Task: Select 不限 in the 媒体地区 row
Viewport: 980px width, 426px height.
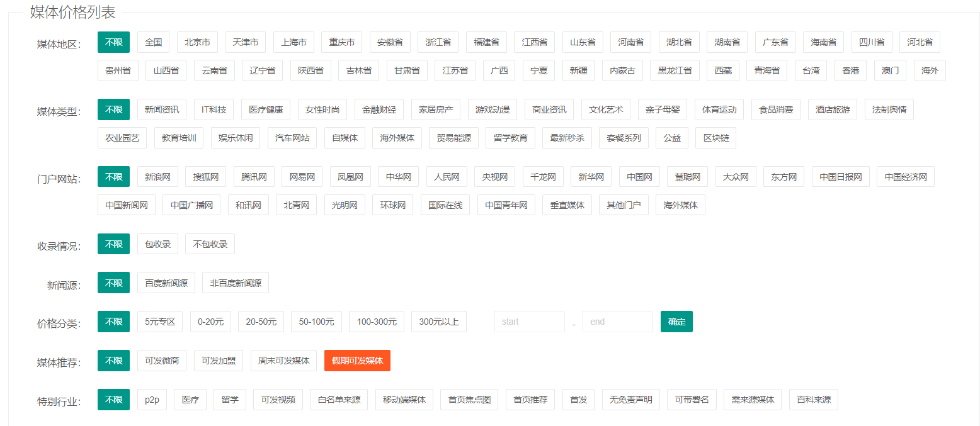Action: [113, 42]
